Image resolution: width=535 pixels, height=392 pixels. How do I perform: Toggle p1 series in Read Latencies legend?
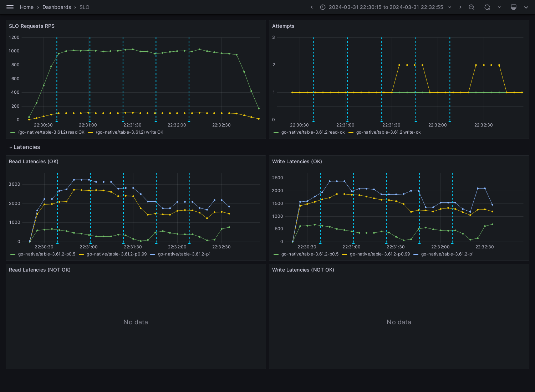pyautogui.click(x=184, y=254)
